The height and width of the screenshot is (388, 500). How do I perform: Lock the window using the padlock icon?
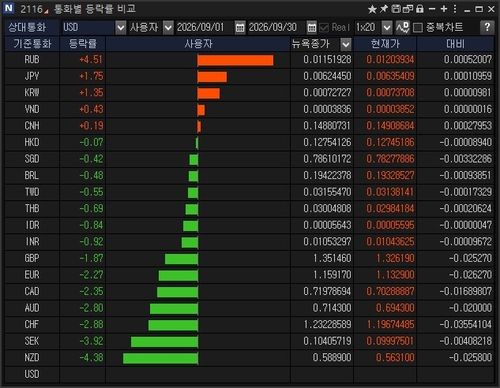420,9
